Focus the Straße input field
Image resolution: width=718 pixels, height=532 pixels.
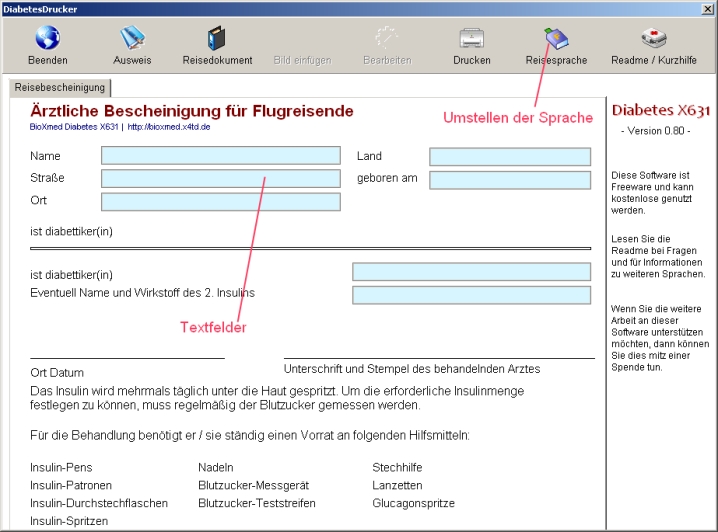[220, 179]
